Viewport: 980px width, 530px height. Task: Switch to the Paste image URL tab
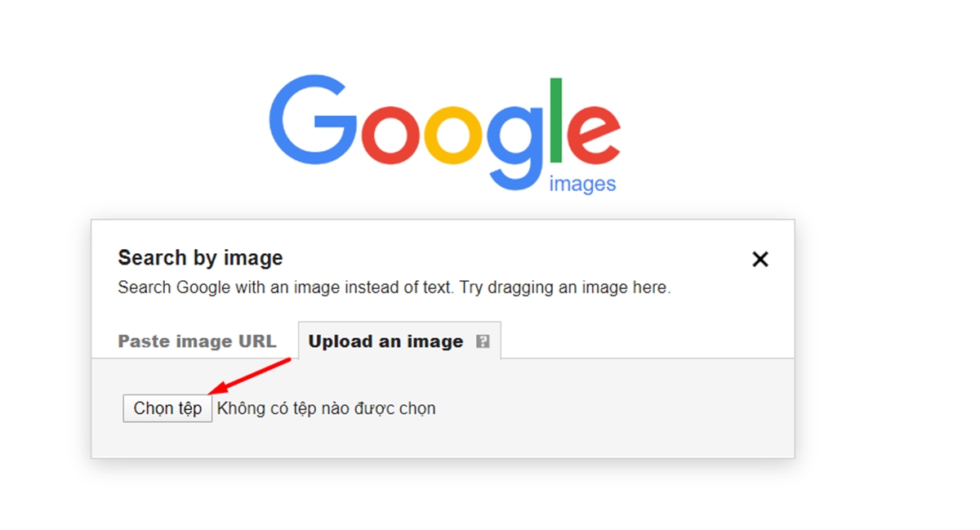197,341
